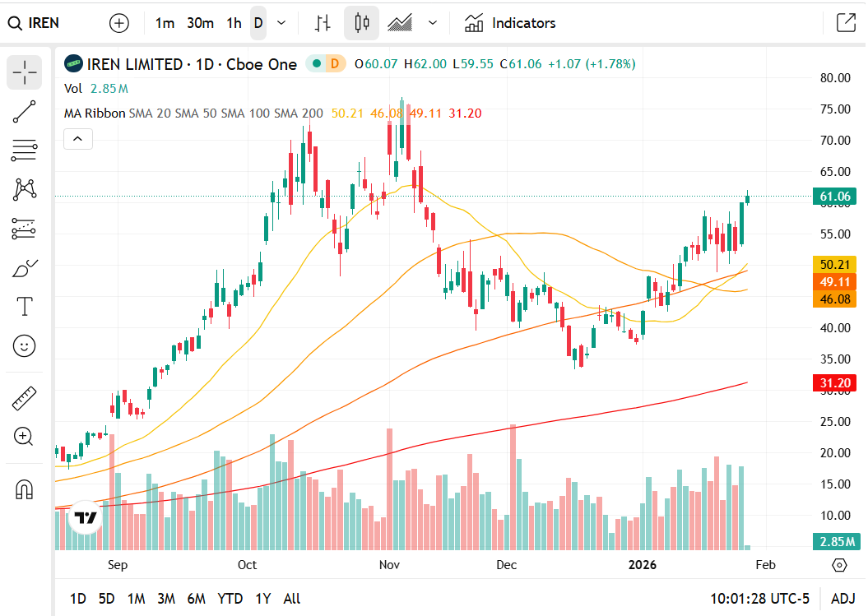868x616 pixels.
Task: Add a symbol to compare with the plus icon
Action: point(119,23)
